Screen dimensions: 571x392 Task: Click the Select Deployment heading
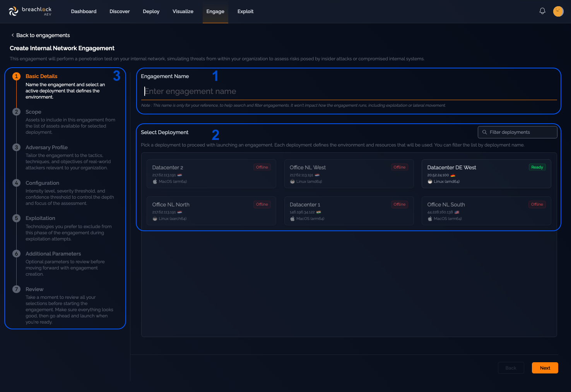coord(164,132)
